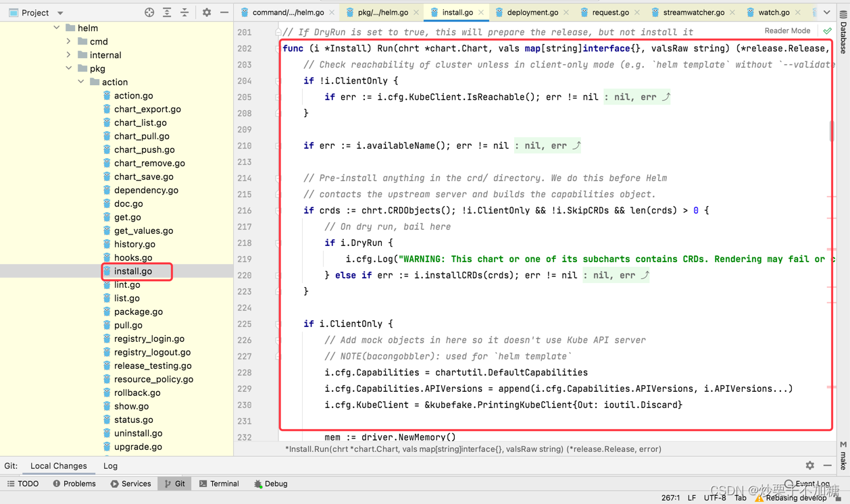Change UTF-8 encoding in status bar
This screenshot has height=504, width=850.
click(715, 498)
